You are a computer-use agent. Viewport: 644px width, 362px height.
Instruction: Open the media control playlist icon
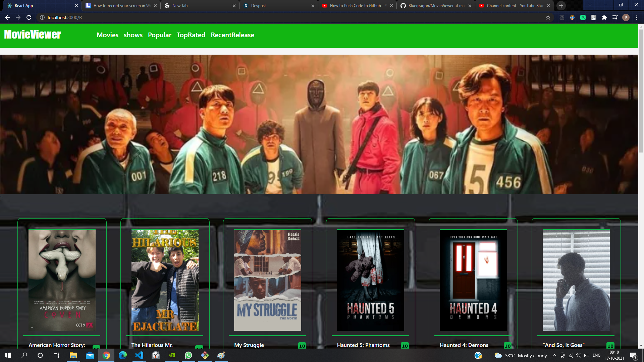[x=615, y=17]
